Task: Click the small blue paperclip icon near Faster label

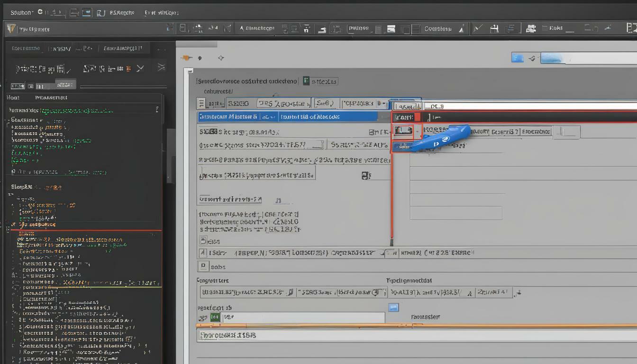Action: (393, 307)
